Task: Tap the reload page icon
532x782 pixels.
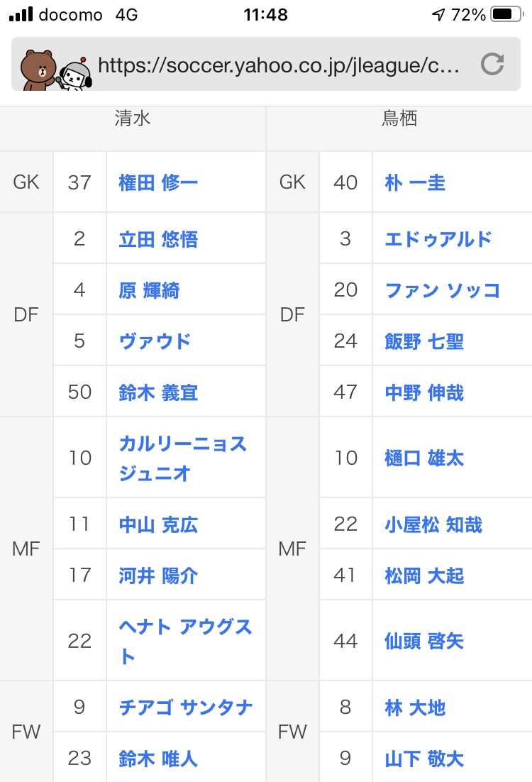Action: (x=492, y=65)
